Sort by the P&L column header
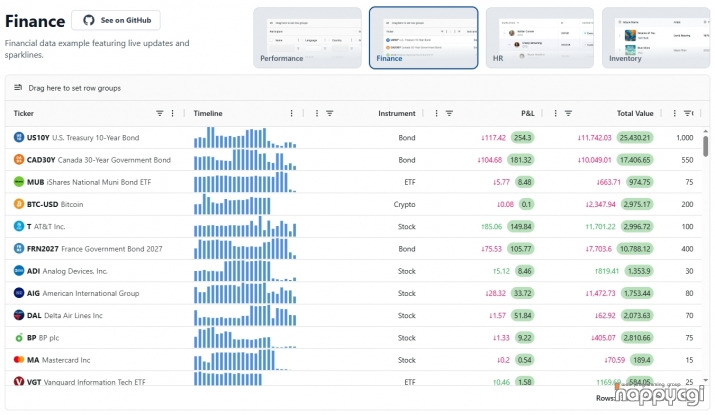The height and width of the screenshot is (415, 715). click(528, 113)
